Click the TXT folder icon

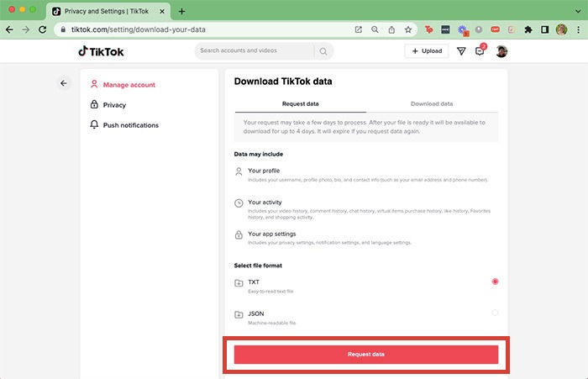[x=239, y=283]
